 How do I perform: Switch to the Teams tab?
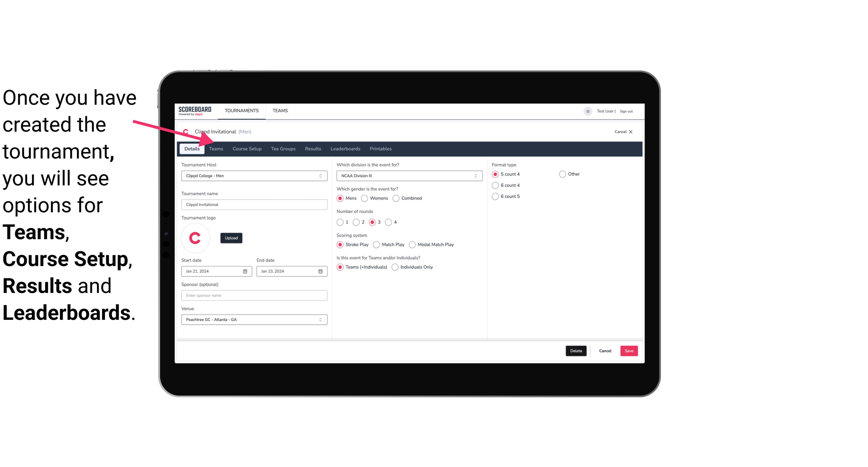pos(215,148)
